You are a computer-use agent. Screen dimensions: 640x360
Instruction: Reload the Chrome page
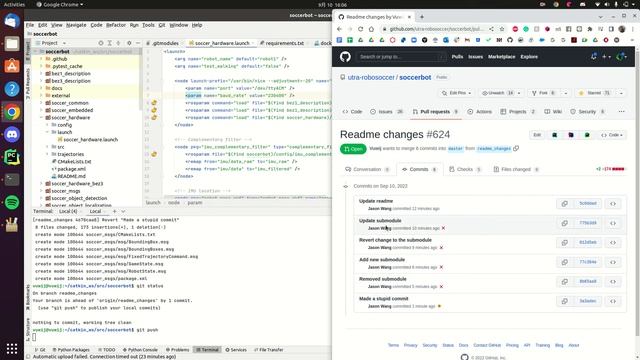click(x=360, y=29)
